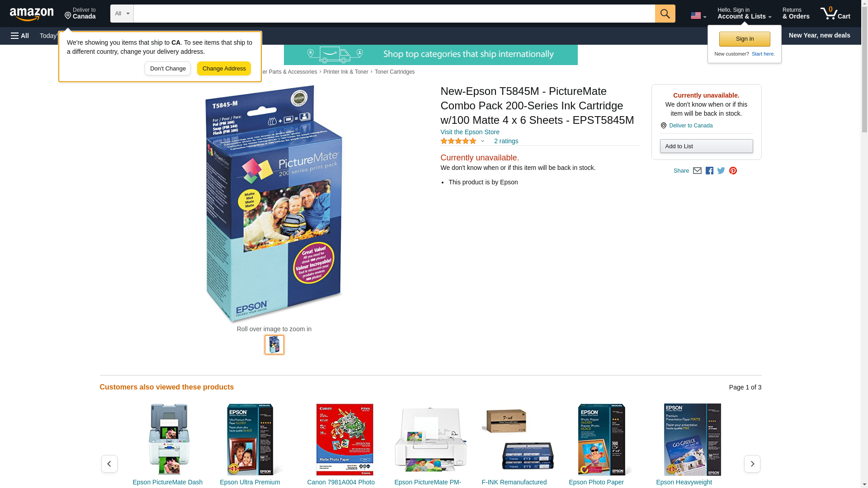Share product on Pinterest icon
Image resolution: width=868 pixels, height=488 pixels.
733,171
